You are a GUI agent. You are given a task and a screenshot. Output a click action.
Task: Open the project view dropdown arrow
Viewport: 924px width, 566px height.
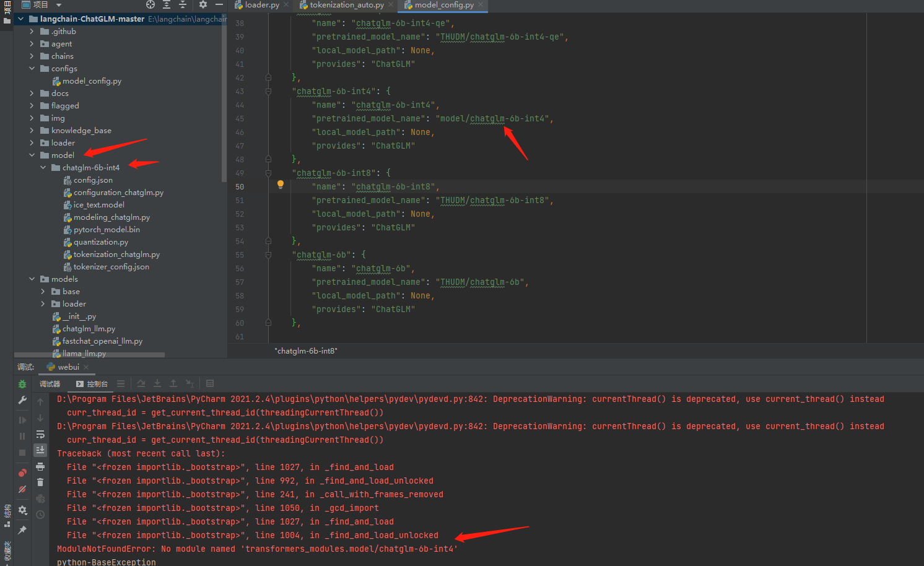tap(58, 5)
